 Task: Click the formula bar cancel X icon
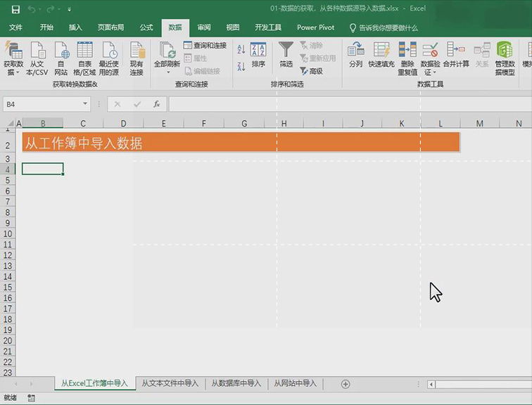[118, 104]
